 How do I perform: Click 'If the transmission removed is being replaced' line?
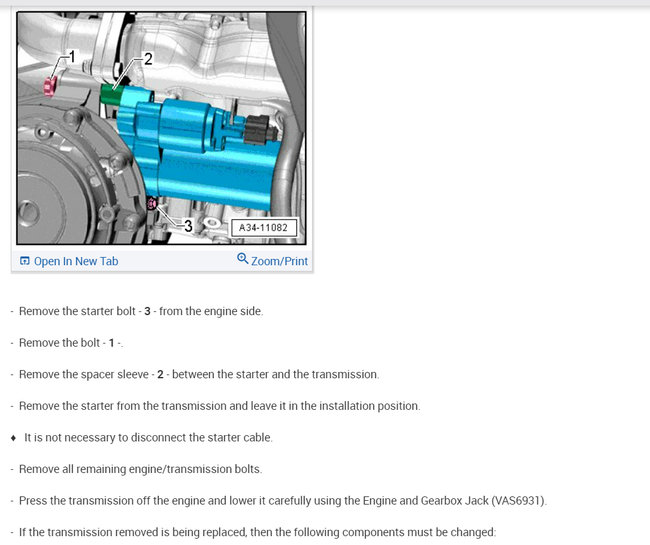257,532
